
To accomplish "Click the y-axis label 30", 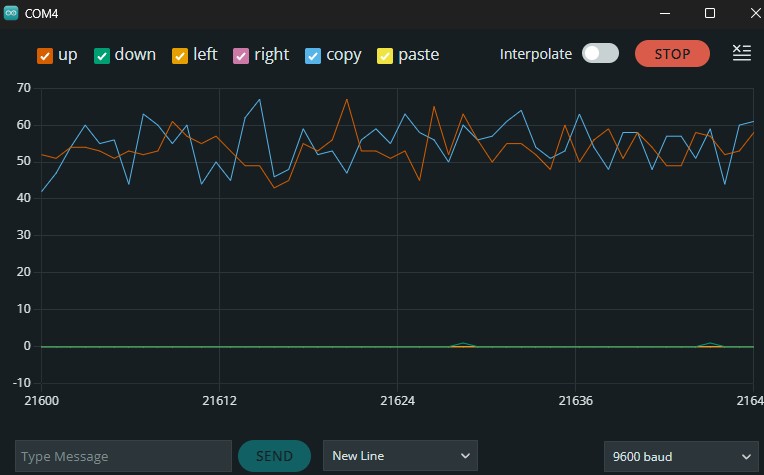I will [x=23, y=235].
